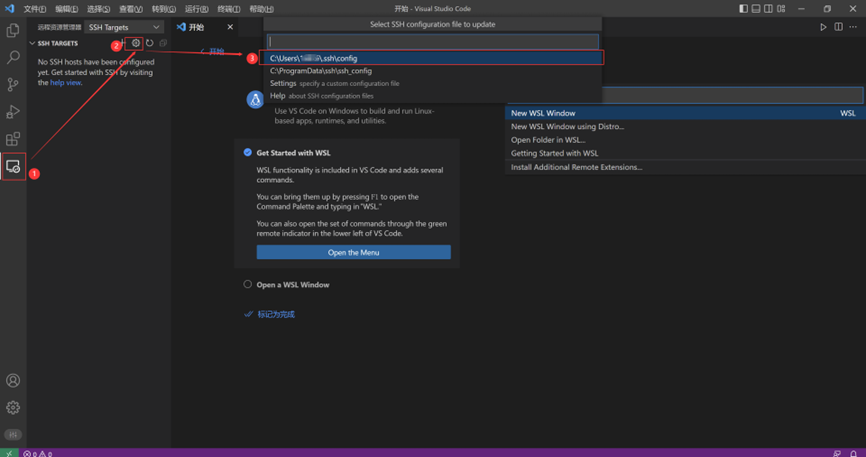This screenshot has height=457, width=866.
Task: Collapse the SSH TARGETS section
Action: (x=54, y=43)
